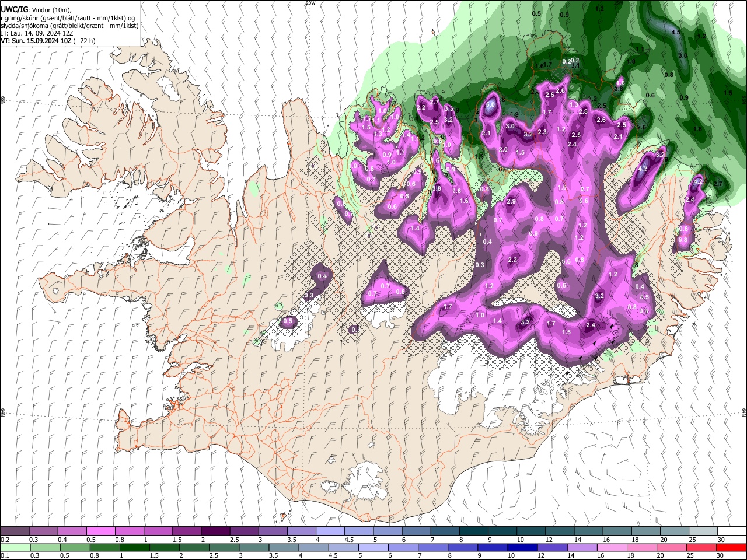Select the violet rain swatch between 12 and 14
The image size is (747, 560).
tap(551, 547)
